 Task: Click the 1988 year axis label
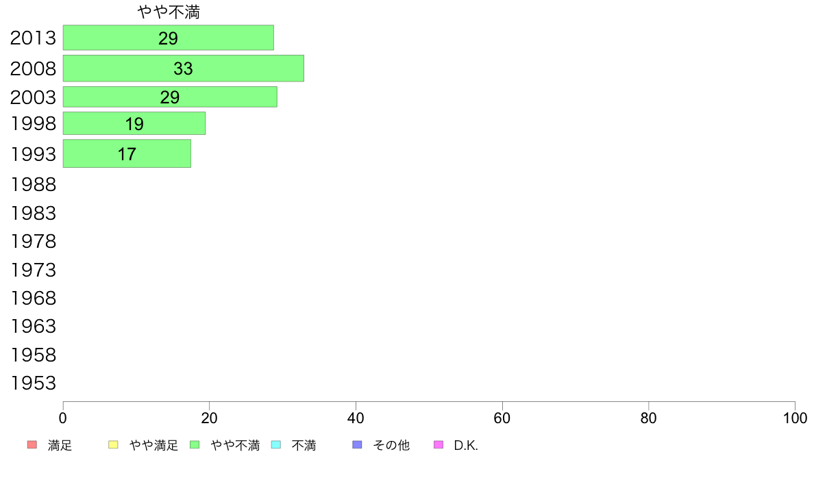click(33, 185)
